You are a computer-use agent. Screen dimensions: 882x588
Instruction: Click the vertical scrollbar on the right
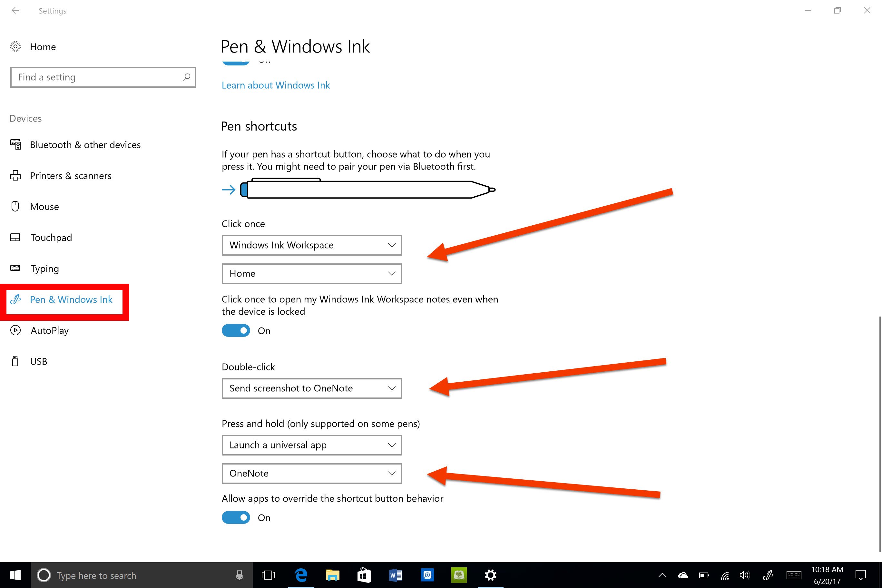point(879,434)
